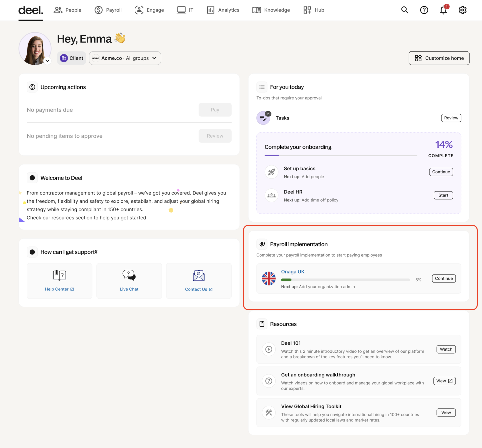Viewport: 482px width, 448px height.
Task: Click the Onaga UK progress bar
Action: pyautogui.click(x=345, y=280)
